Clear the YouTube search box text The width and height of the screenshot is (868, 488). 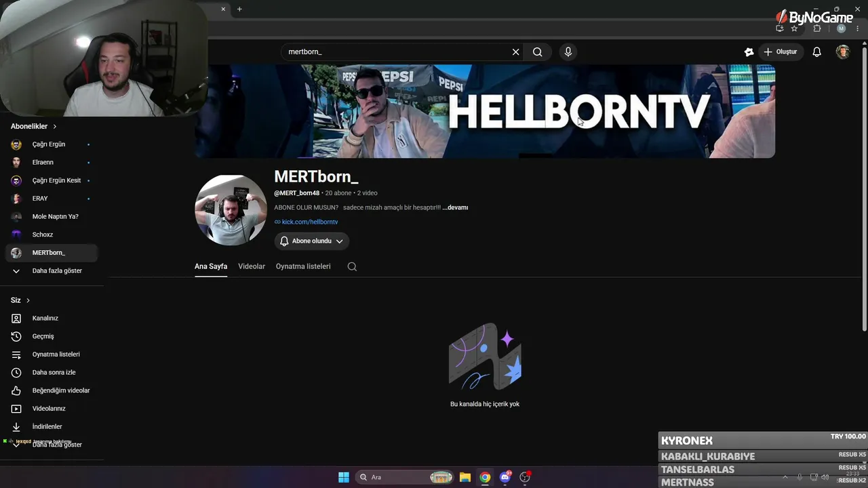[515, 52]
